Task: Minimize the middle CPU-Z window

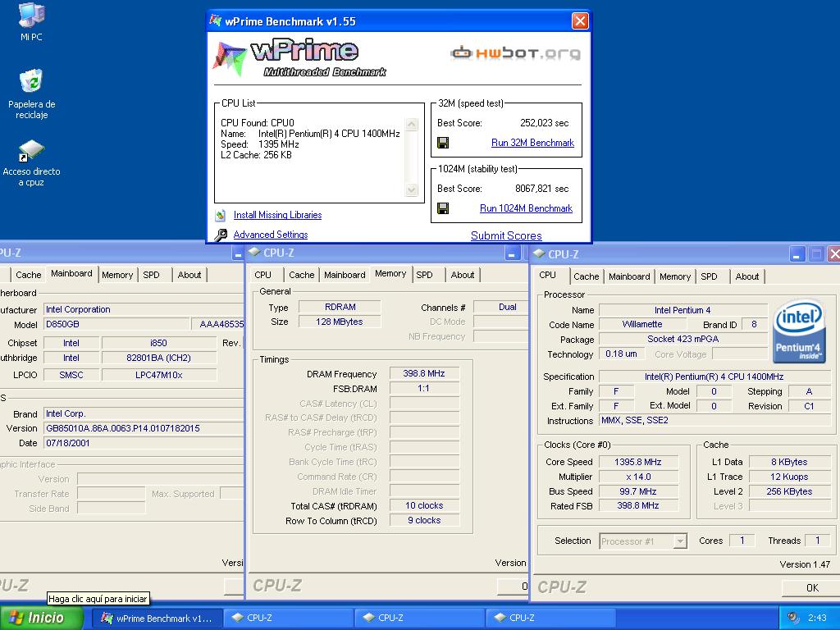Action: [512, 253]
